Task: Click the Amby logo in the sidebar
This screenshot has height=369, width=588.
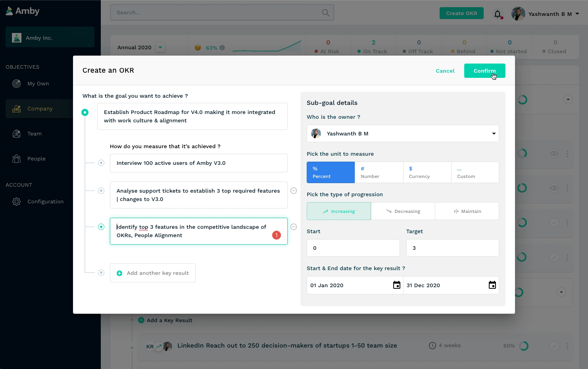Action: tap(23, 11)
